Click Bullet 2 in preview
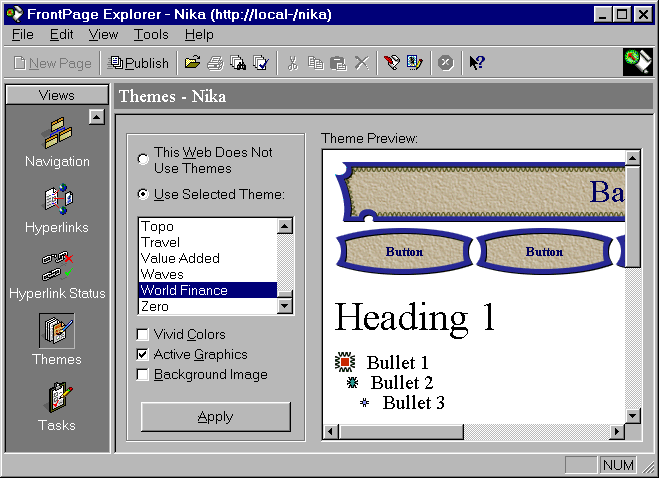 [401, 383]
